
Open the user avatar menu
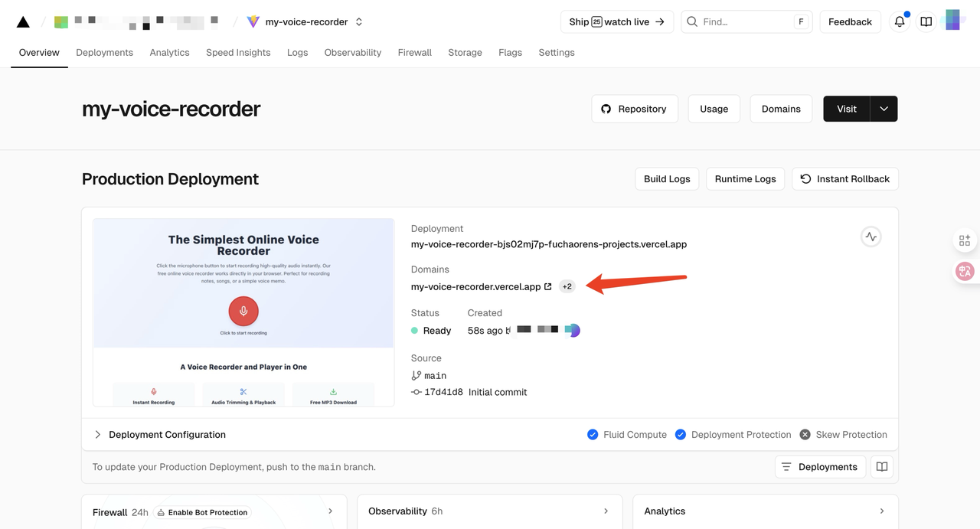(x=953, y=21)
